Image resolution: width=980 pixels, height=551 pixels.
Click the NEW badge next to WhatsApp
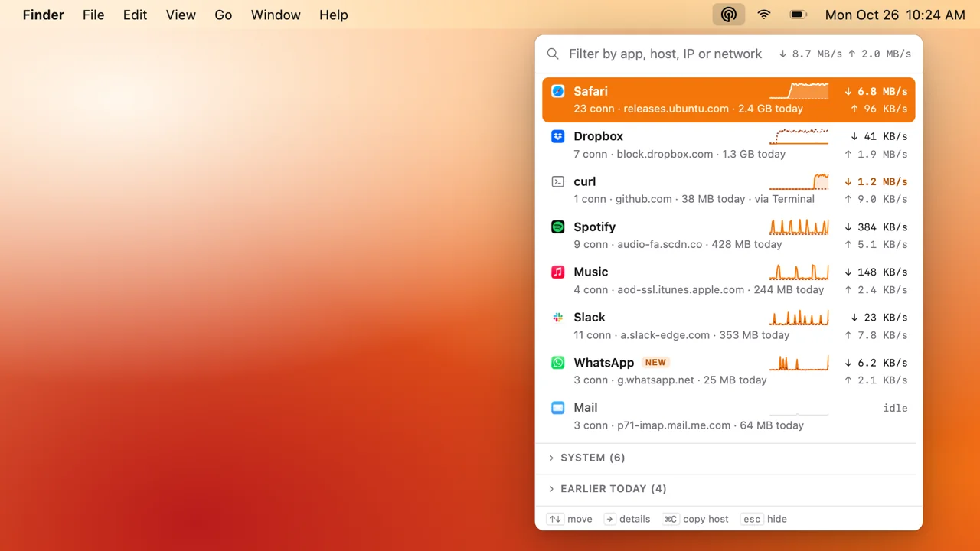(x=655, y=362)
